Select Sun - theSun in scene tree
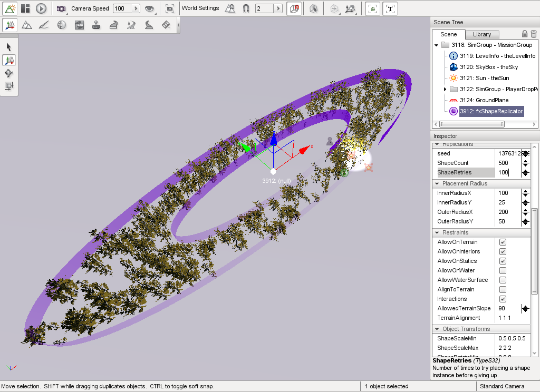This screenshot has width=540, height=392. [x=484, y=78]
